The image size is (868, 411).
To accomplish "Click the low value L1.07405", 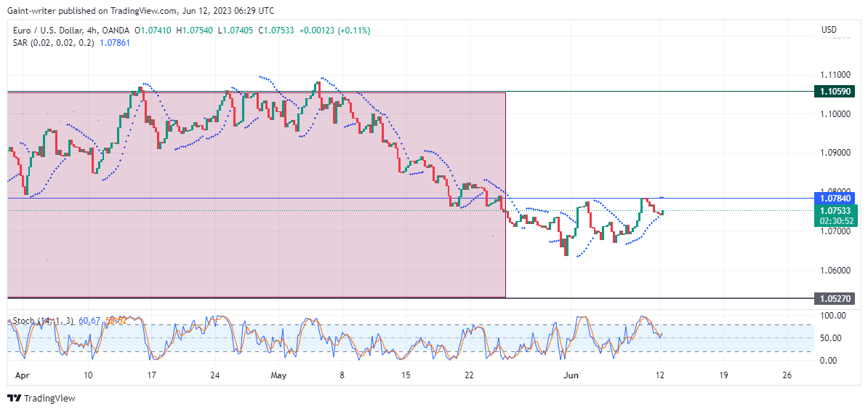I will coord(236,31).
